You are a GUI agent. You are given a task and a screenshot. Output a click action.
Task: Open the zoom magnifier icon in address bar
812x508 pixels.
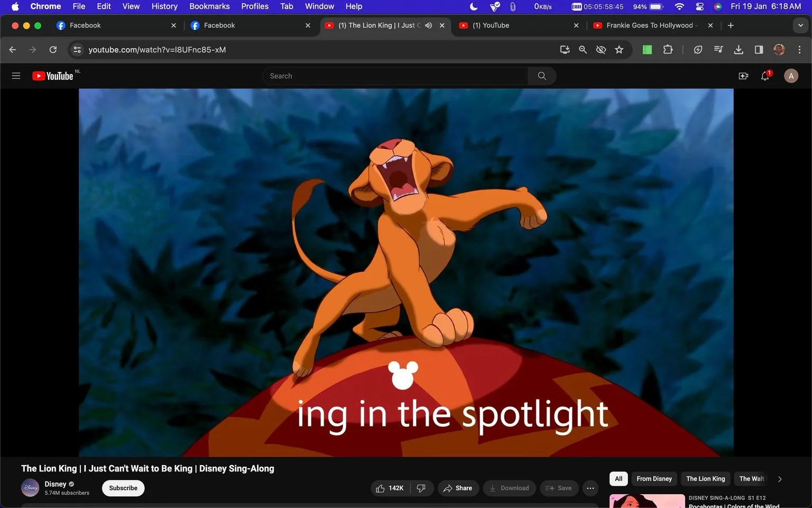(x=583, y=49)
